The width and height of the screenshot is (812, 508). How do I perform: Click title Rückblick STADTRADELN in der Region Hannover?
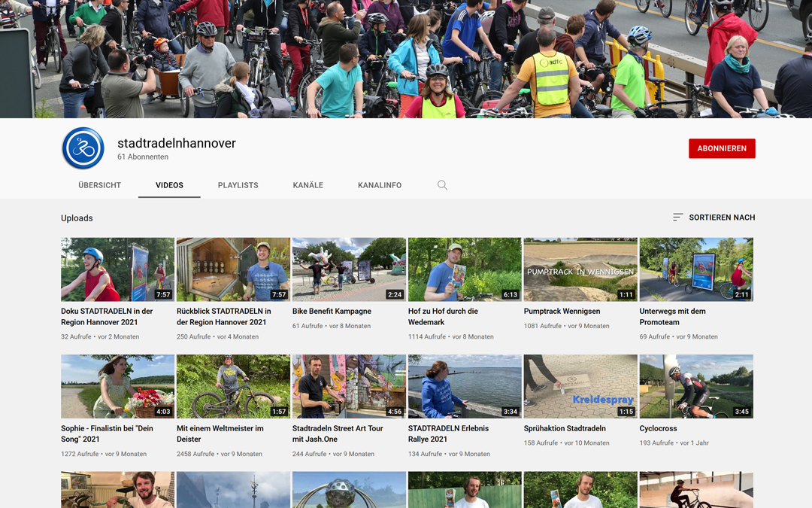click(224, 316)
